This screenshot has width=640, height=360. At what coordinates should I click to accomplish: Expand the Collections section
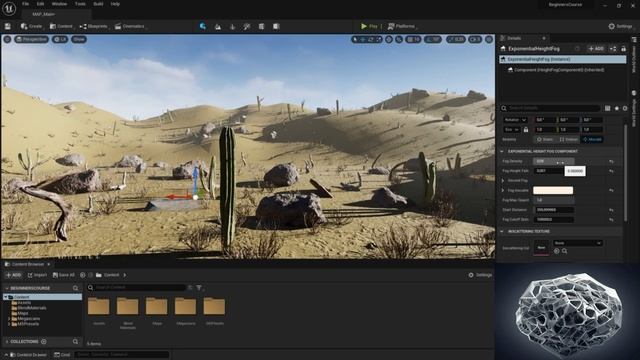coord(7,342)
